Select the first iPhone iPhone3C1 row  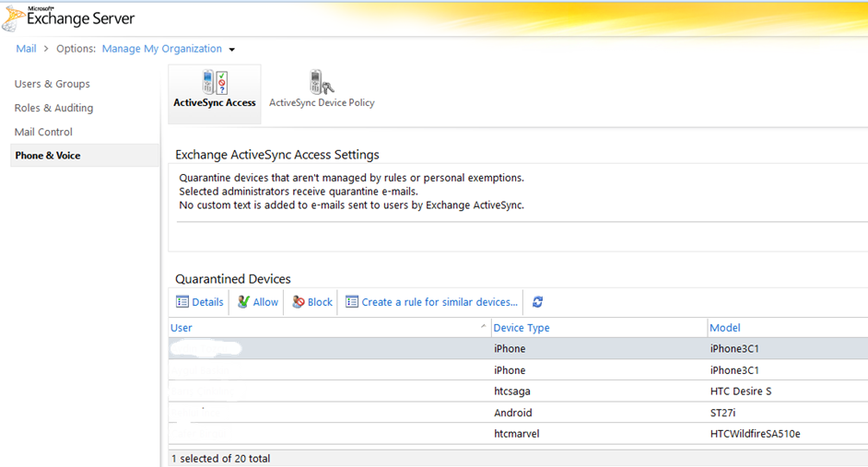point(518,348)
